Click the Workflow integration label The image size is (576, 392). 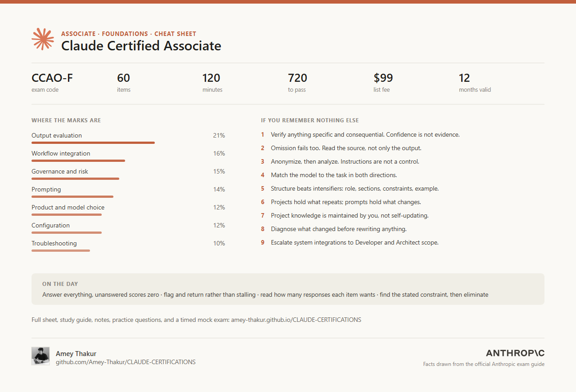point(61,153)
